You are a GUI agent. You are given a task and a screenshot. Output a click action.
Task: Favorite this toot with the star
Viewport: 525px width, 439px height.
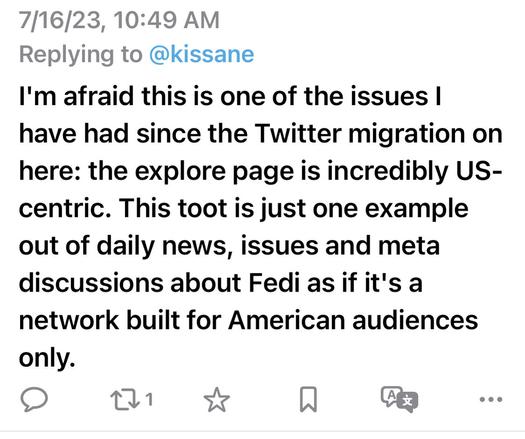click(217, 399)
